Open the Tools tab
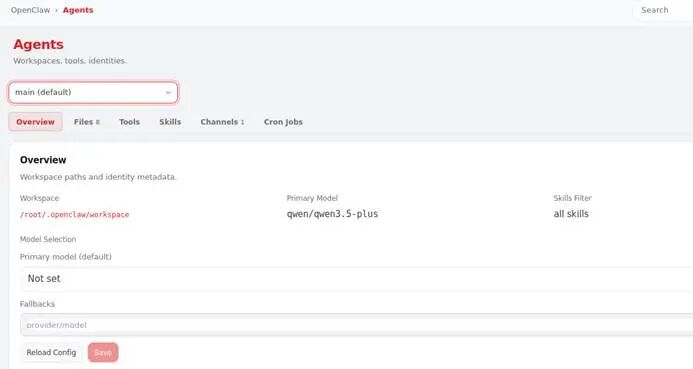693x369 pixels. coord(129,122)
